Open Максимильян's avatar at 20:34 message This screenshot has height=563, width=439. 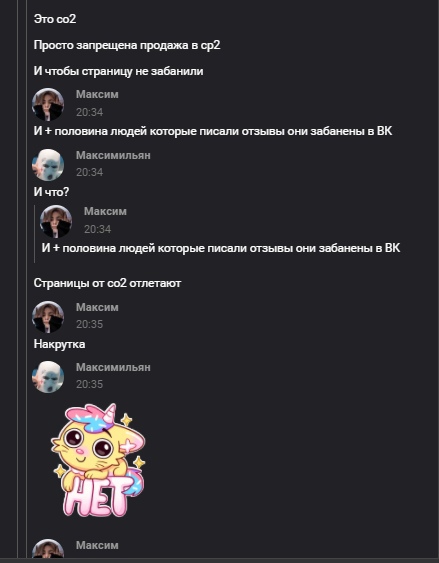[48, 165]
